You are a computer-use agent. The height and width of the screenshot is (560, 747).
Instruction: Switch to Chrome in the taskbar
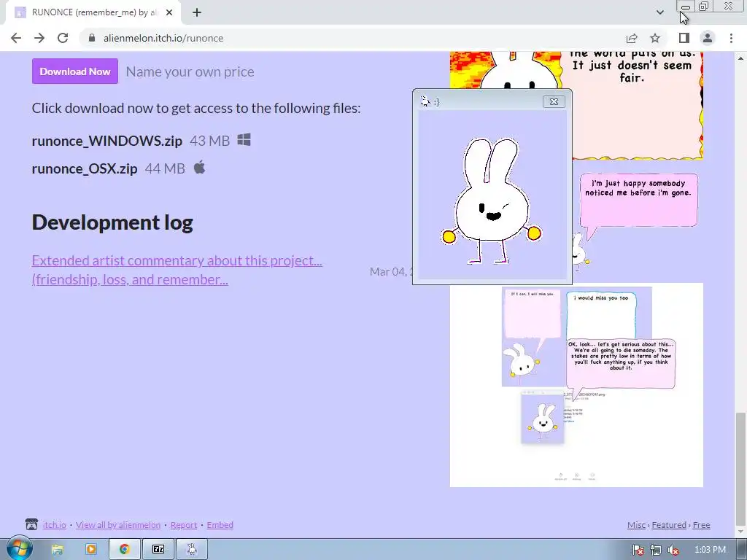coord(124,550)
